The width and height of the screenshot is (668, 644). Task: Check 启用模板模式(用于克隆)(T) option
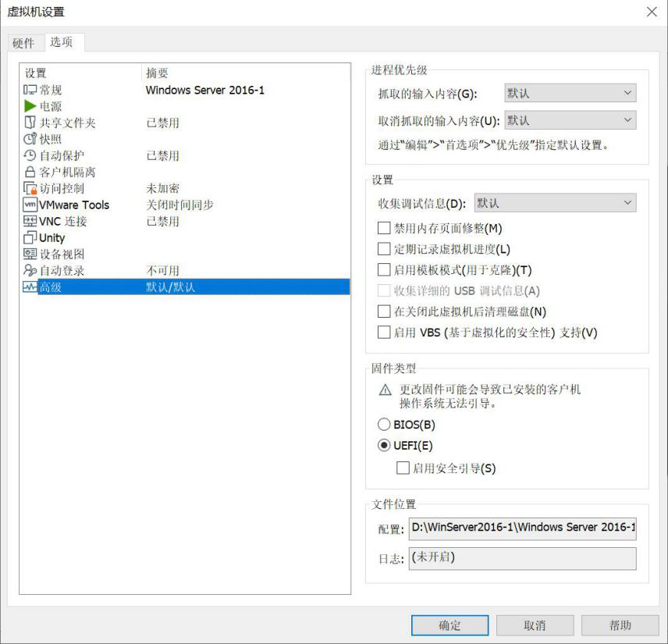[384, 270]
